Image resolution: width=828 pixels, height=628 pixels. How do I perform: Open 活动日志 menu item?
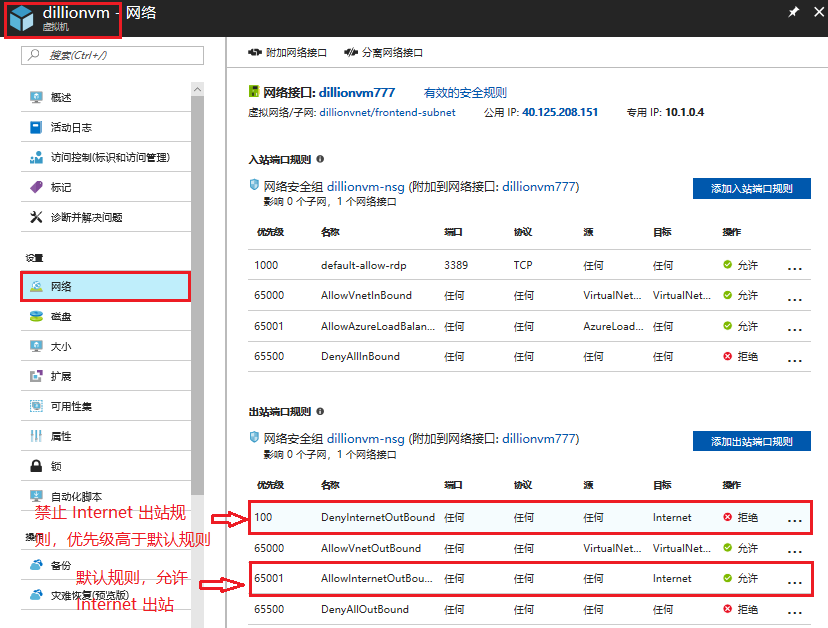[71, 127]
